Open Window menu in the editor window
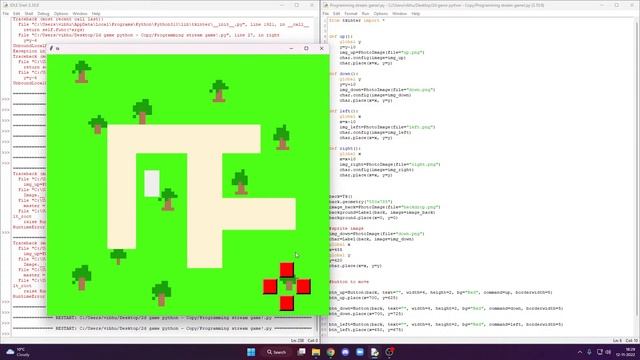This screenshot has height=360, width=640. 399,13
